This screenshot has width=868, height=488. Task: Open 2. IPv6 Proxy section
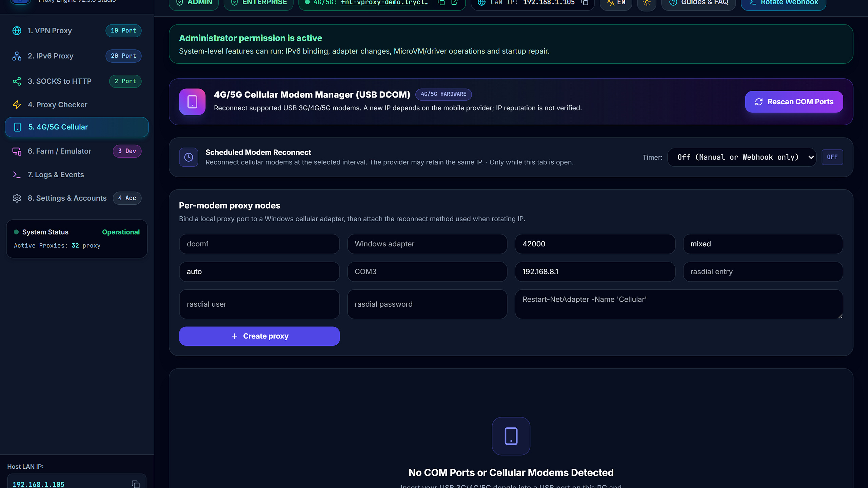(77, 56)
